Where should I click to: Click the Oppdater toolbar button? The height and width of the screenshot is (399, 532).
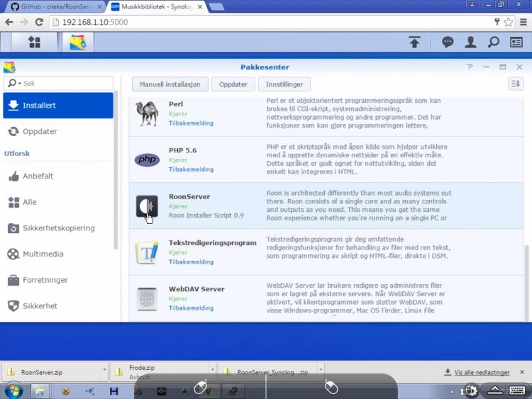(x=233, y=84)
